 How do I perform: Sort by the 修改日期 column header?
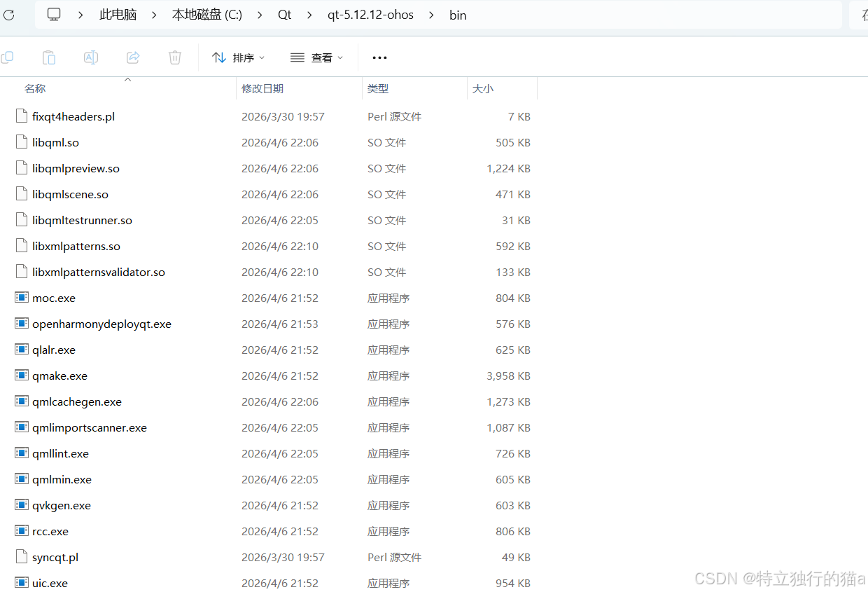(x=262, y=88)
